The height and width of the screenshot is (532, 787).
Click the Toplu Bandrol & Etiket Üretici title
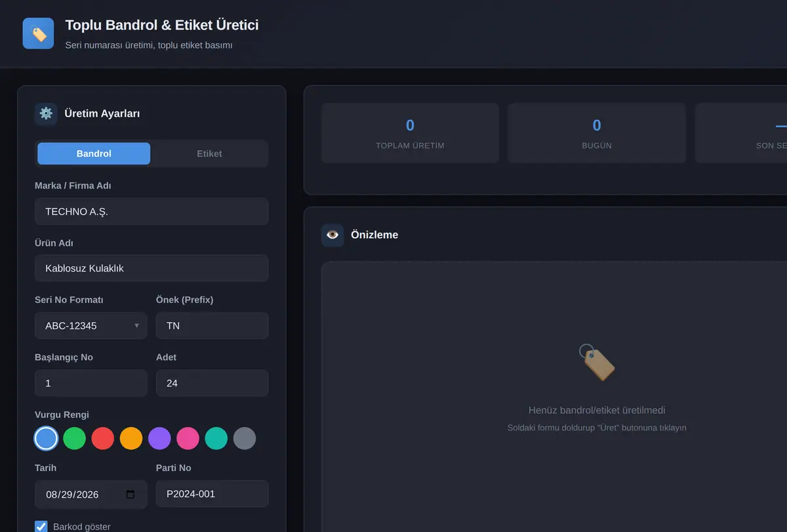(162, 25)
